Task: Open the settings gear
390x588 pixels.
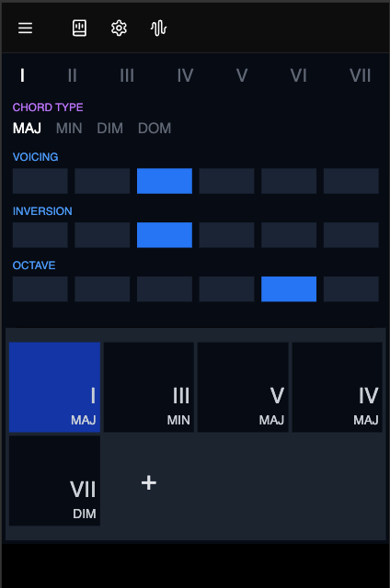Action: [x=119, y=28]
